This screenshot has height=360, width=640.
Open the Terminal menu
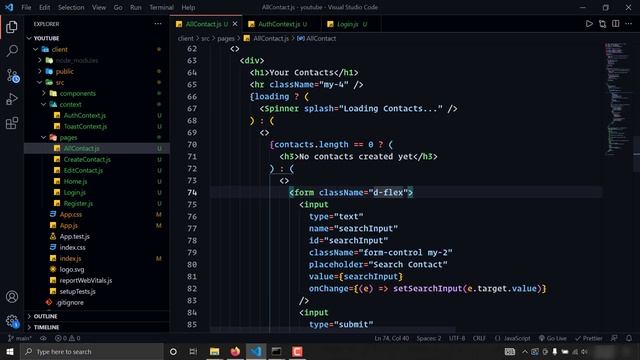tap(161, 7)
